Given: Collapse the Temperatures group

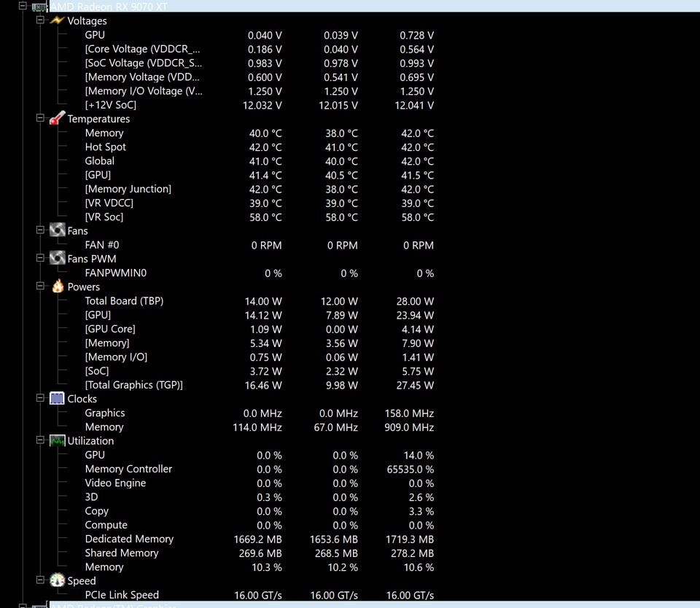Looking at the screenshot, I should pyautogui.click(x=40, y=118).
